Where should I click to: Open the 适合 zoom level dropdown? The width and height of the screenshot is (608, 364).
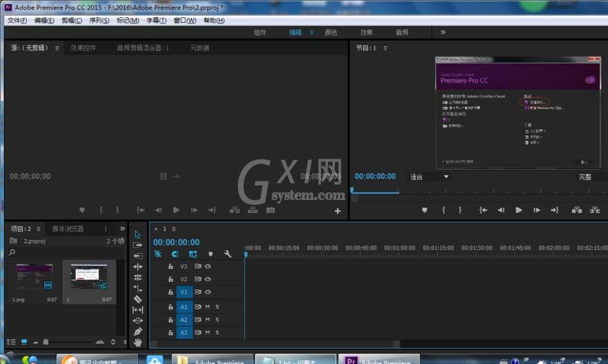coord(429,177)
